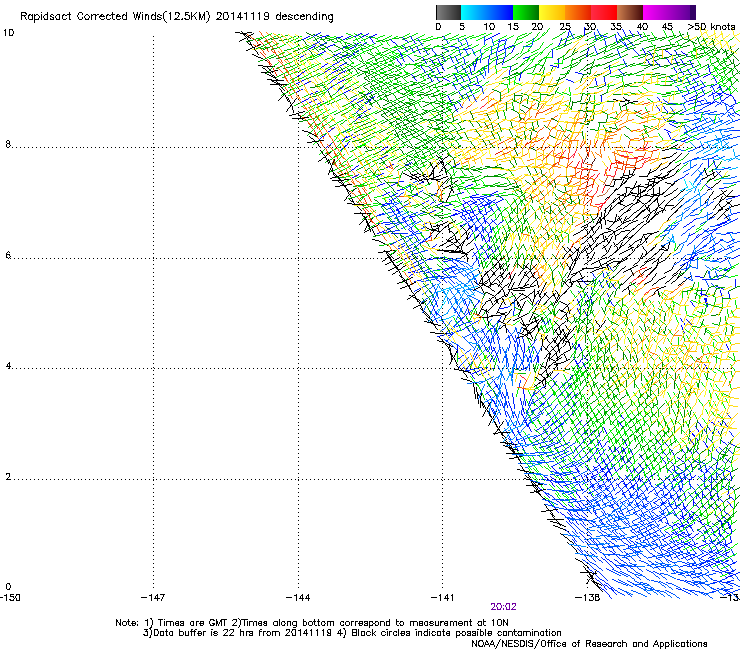This screenshot has height=650, width=740.
Task: Click the latitude 4 axis label
Action: coord(8,365)
